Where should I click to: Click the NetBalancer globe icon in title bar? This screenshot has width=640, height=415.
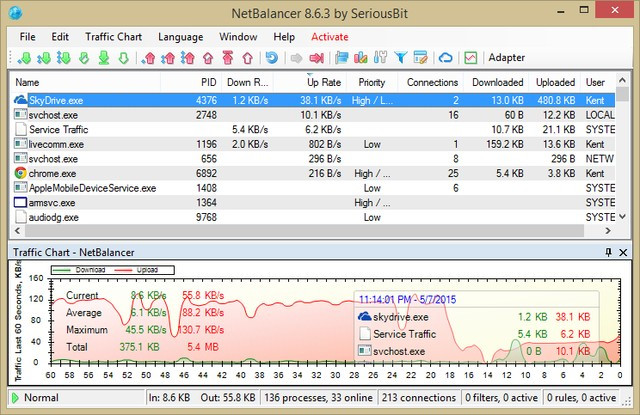[15, 13]
